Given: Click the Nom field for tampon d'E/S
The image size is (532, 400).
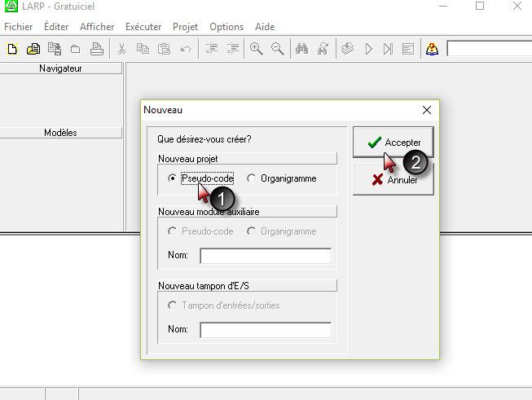Looking at the screenshot, I should click(x=266, y=330).
